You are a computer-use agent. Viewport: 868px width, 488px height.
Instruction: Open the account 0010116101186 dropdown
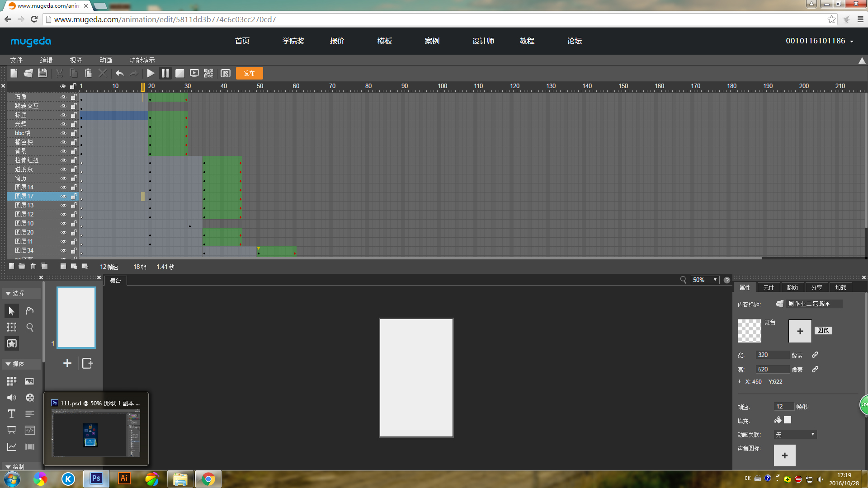(x=819, y=41)
